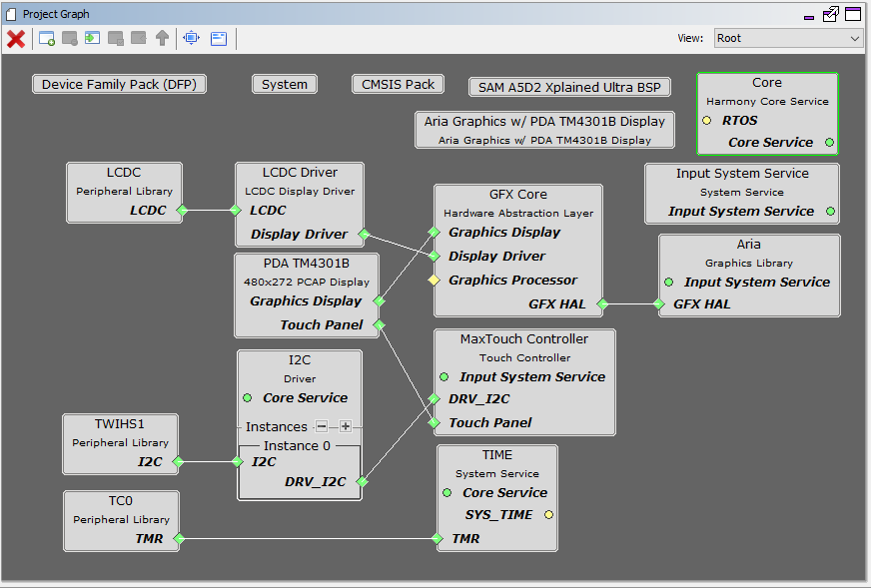Click the fourth grayed toolbar icon

(x=116, y=38)
